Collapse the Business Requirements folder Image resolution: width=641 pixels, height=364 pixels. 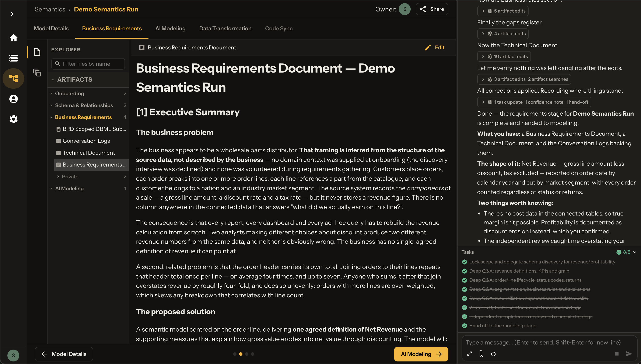click(88, 117)
